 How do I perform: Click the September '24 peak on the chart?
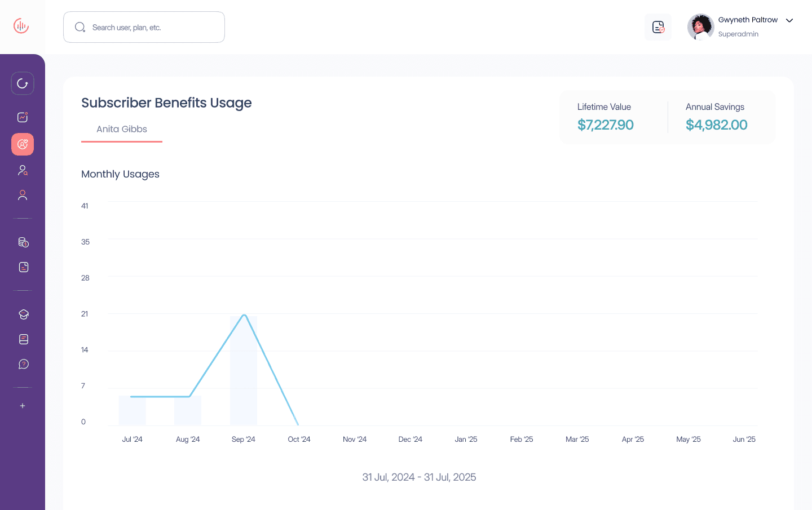pos(244,315)
